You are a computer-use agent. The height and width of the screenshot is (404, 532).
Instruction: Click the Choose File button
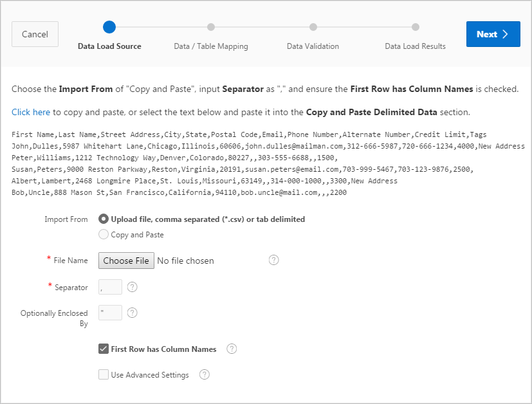[x=126, y=261]
